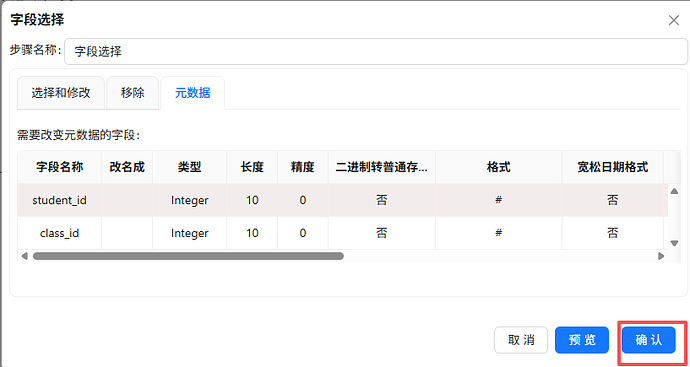Open the 类型 cell Integer for class_id

(190, 233)
